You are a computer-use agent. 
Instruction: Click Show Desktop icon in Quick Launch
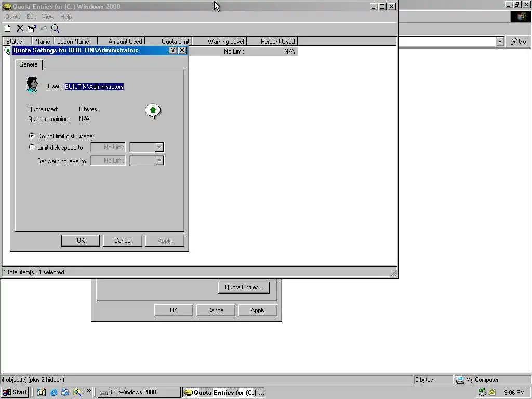tap(42, 392)
